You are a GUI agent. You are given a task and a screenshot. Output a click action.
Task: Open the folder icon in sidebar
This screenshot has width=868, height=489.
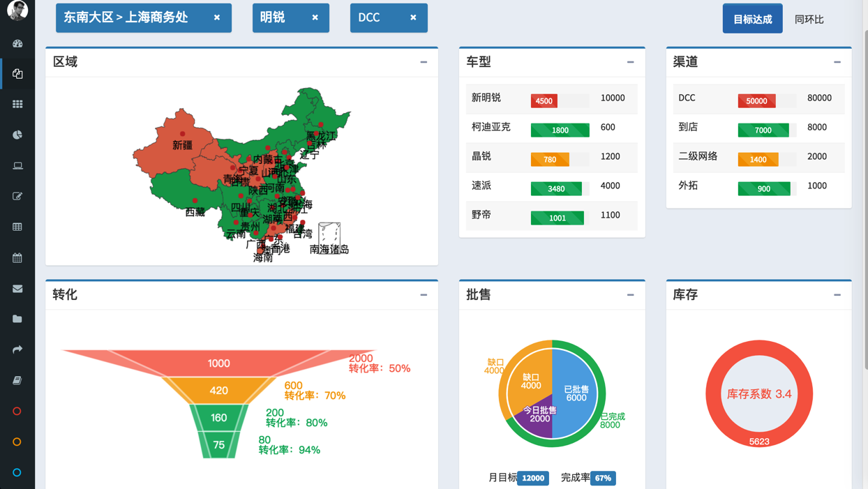[x=17, y=319]
